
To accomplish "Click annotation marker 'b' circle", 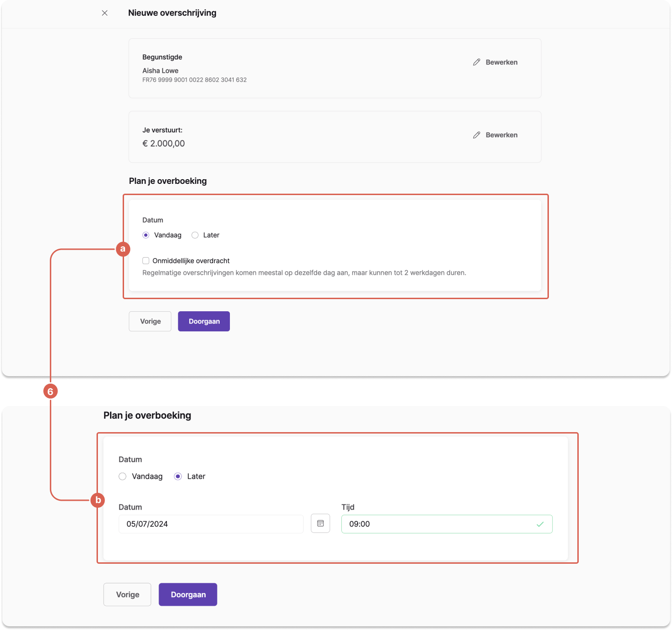I will coord(98,500).
